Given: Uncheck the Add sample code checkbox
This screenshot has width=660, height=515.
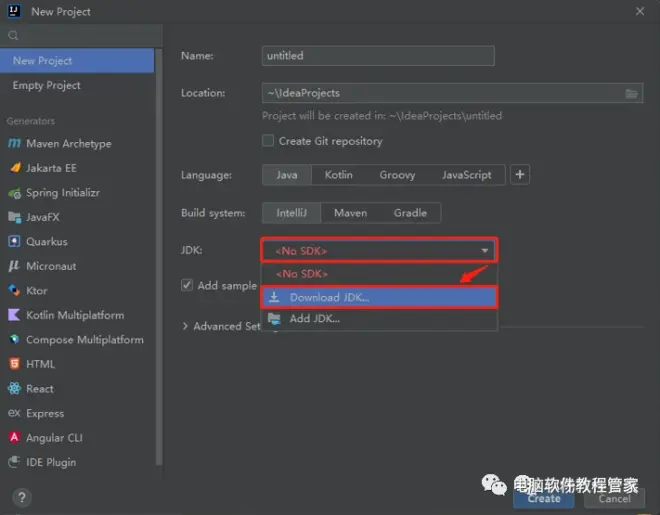Looking at the screenshot, I should click(x=187, y=285).
